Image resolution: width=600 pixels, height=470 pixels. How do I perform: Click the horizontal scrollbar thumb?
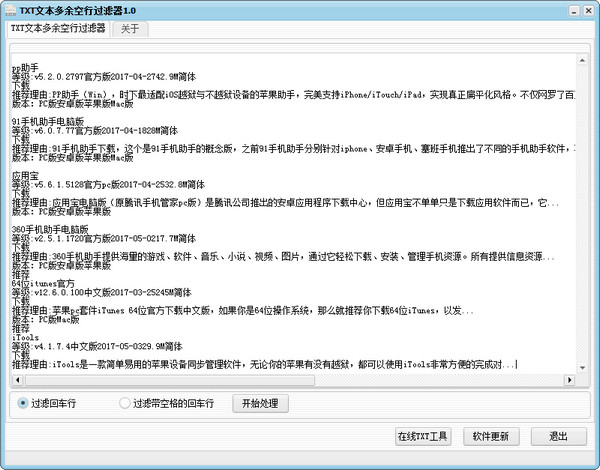click(x=170, y=380)
